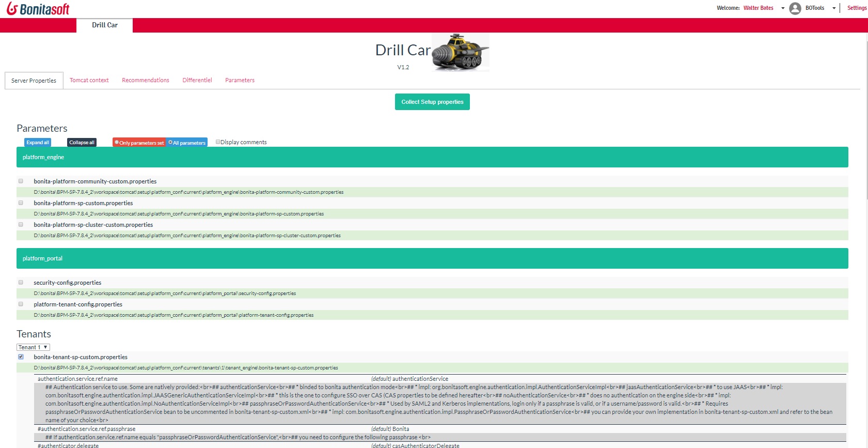Open the BOTools dropdown menu

820,8
